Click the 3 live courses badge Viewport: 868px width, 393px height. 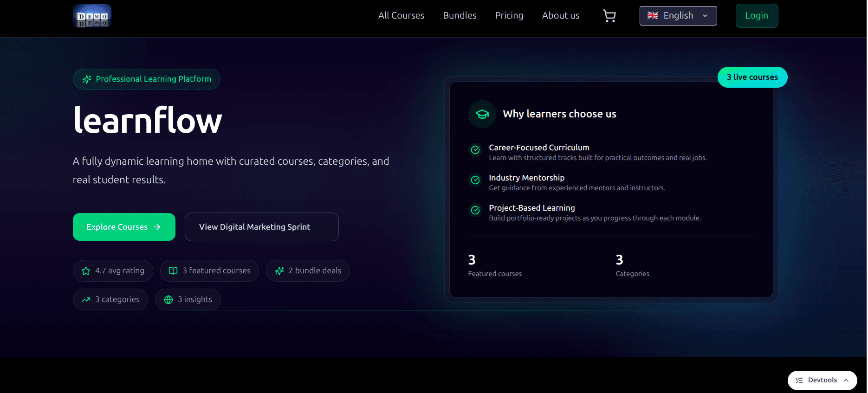click(752, 77)
